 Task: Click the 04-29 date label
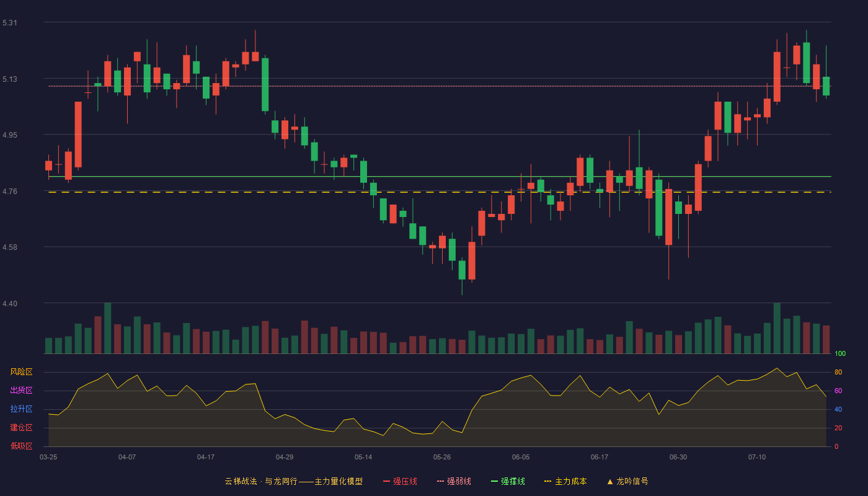click(x=285, y=457)
